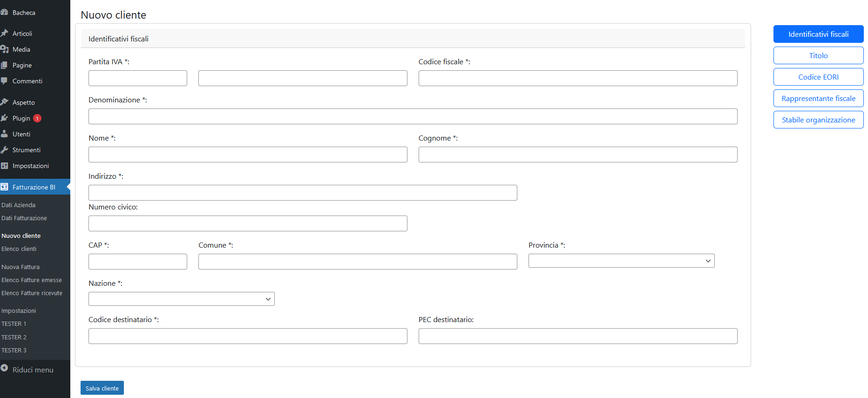The height and width of the screenshot is (398, 868).
Task: Click into the Denominazione text field
Action: coord(413,116)
